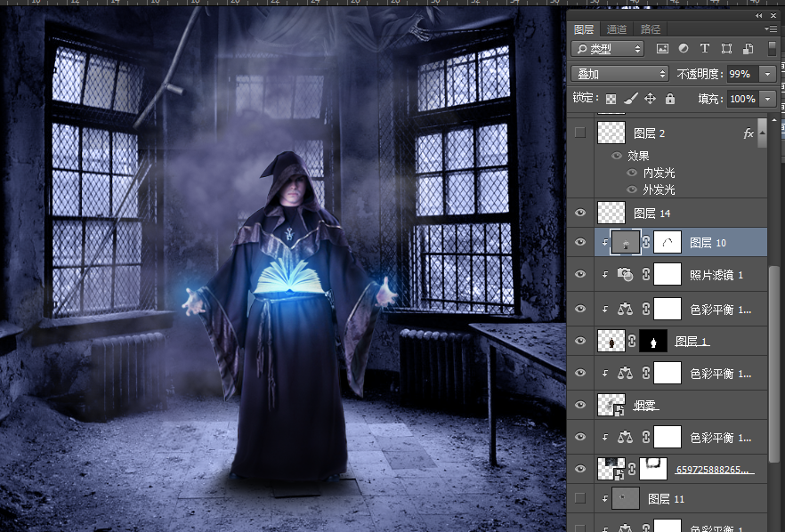Select the 照片滤镜 1 layer name
This screenshot has height=532, width=785.
tap(716, 275)
